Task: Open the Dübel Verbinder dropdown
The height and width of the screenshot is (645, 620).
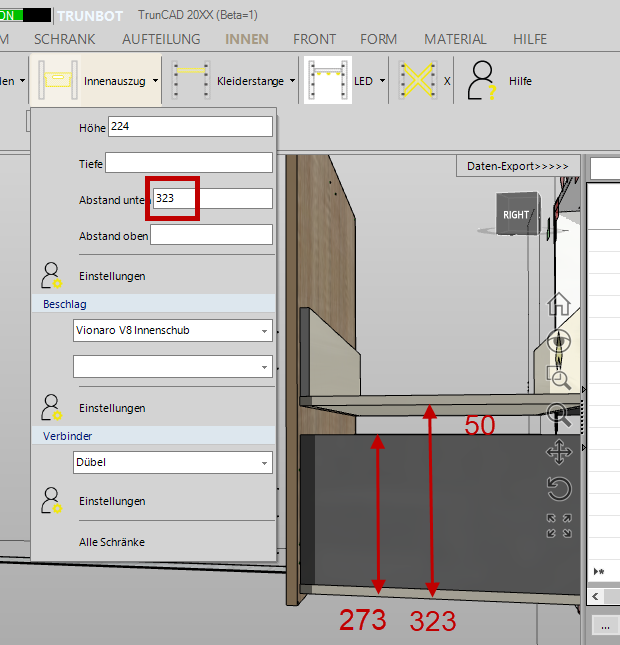Action: coord(172,462)
